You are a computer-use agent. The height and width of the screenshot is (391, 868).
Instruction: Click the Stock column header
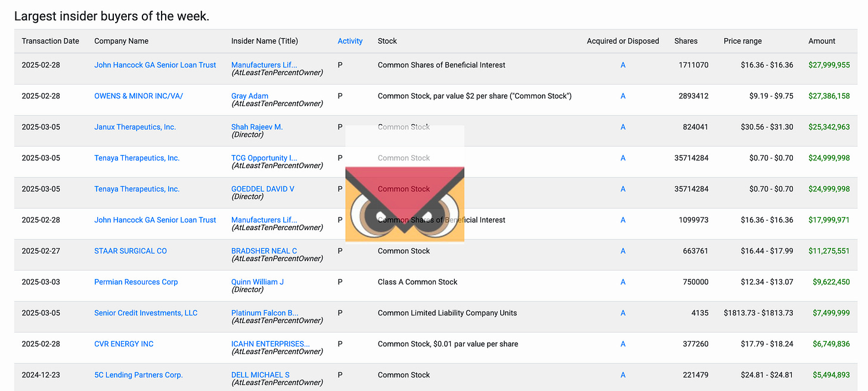point(387,41)
